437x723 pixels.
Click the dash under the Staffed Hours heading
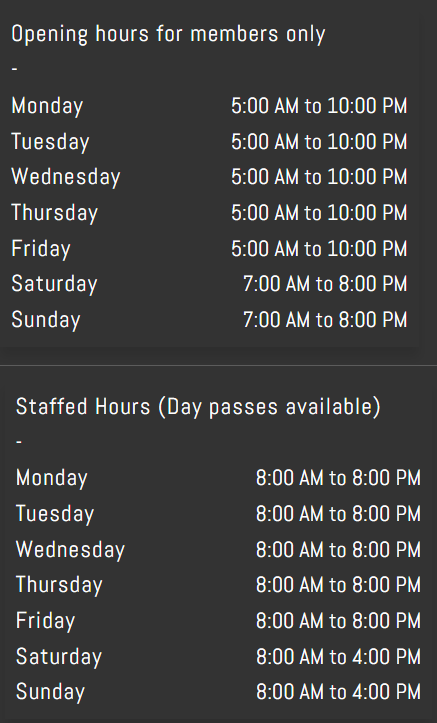(x=19, y=442)
